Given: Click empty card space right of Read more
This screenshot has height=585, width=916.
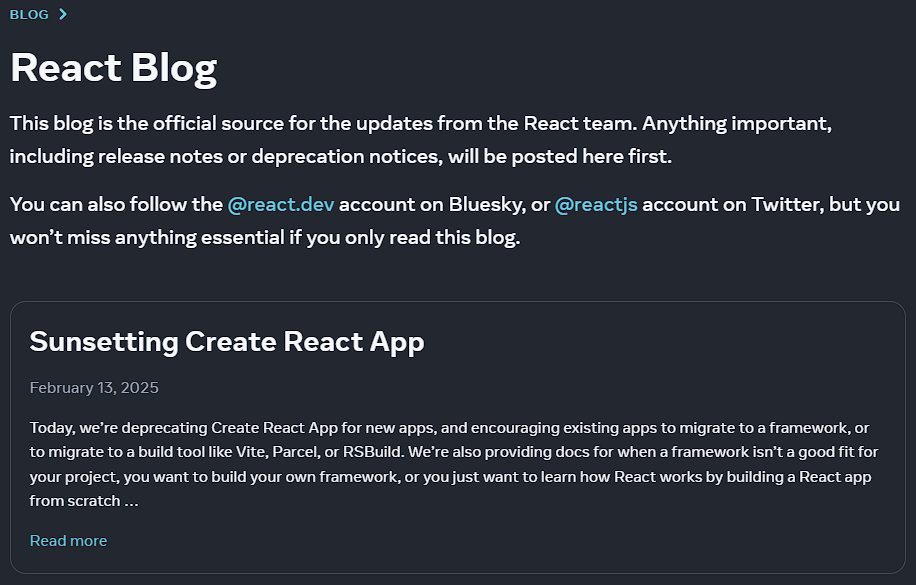Looking at the screenshot, I should click(502, 541).
